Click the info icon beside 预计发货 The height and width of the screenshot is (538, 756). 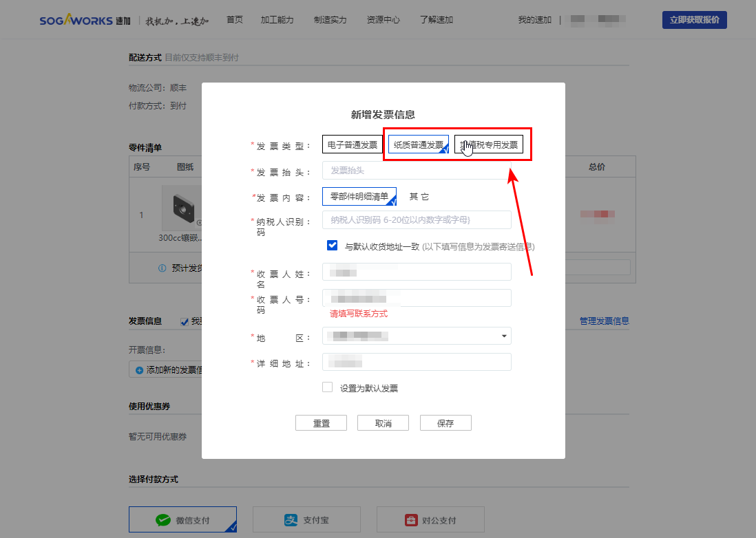click(162, 268)
